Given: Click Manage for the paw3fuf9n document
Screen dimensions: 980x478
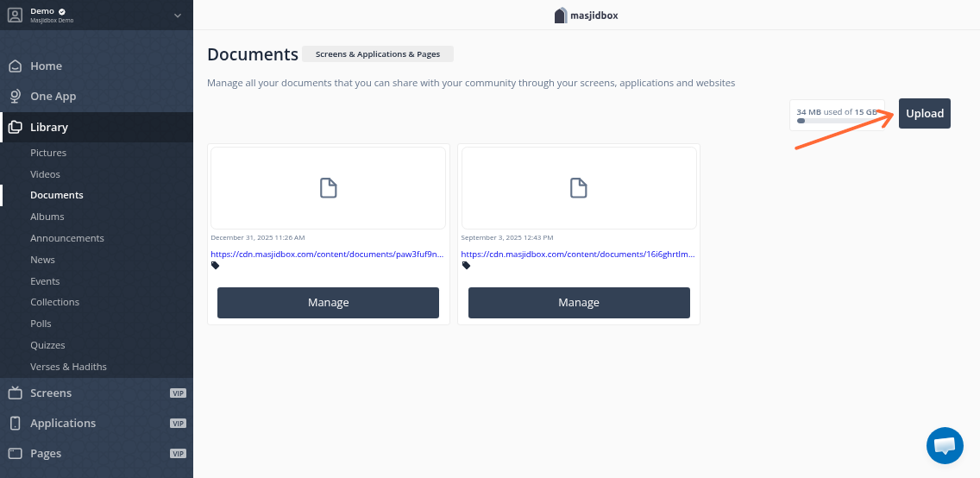Looking at the screenshot, I should pyautogui.click(x=328, y=303).
